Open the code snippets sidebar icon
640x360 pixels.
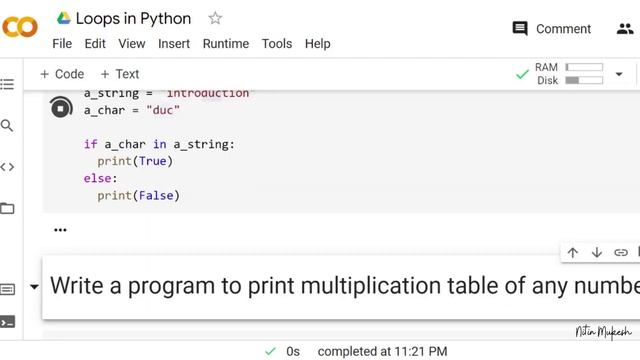(x=7, y=167)
